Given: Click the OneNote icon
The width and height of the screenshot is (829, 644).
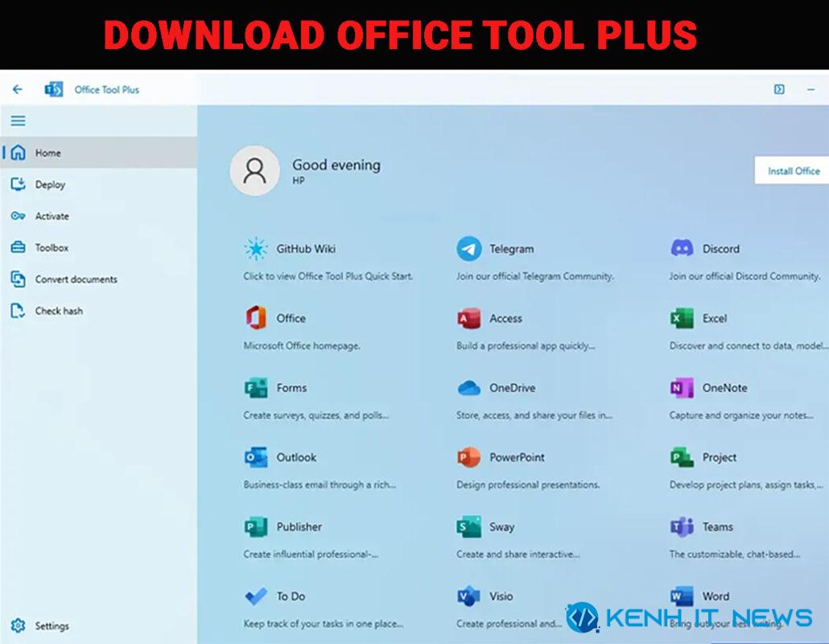Looking at the screenshot, I should (x=682, y=387).
